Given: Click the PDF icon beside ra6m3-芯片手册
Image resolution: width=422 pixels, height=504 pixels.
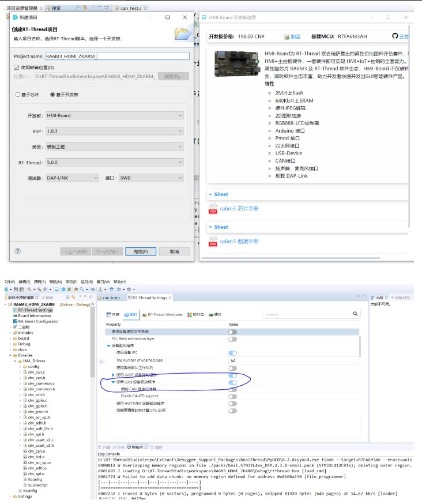Looking at the screenshot, I should 213,209.
